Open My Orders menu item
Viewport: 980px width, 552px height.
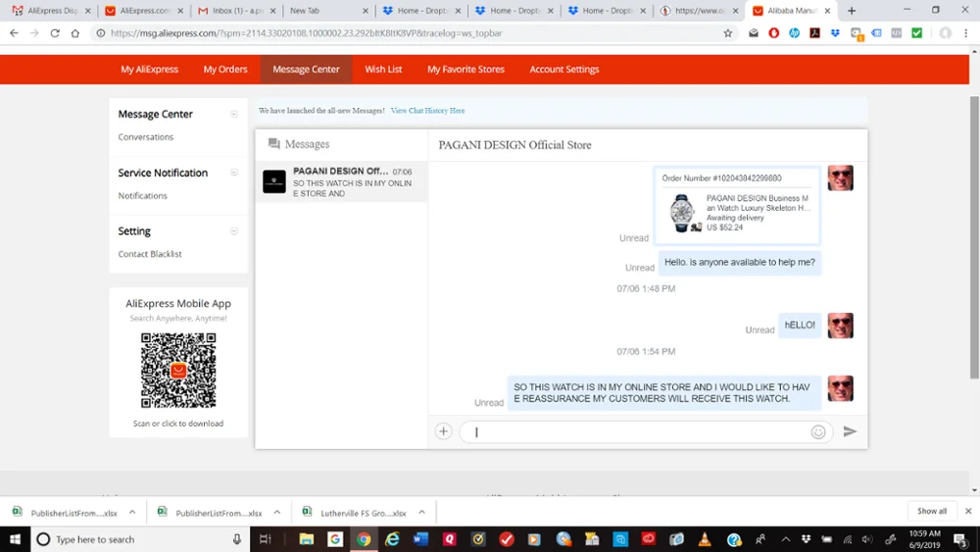click(225, 70)
